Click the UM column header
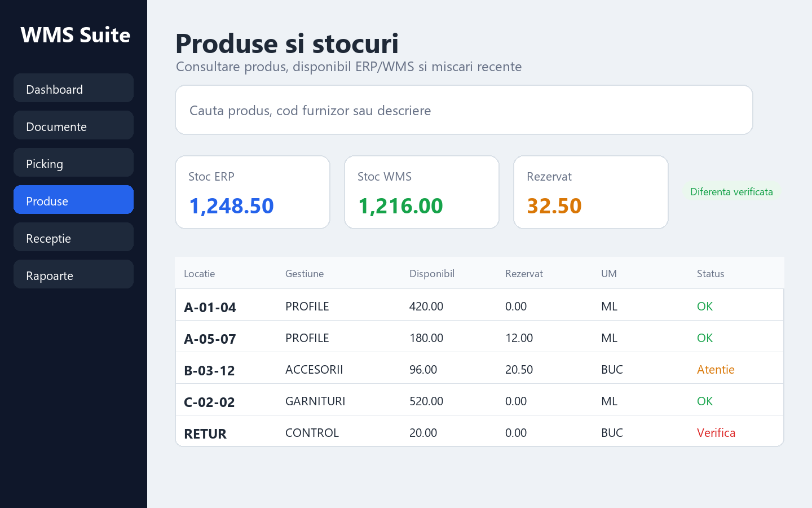 coord(609,274)
